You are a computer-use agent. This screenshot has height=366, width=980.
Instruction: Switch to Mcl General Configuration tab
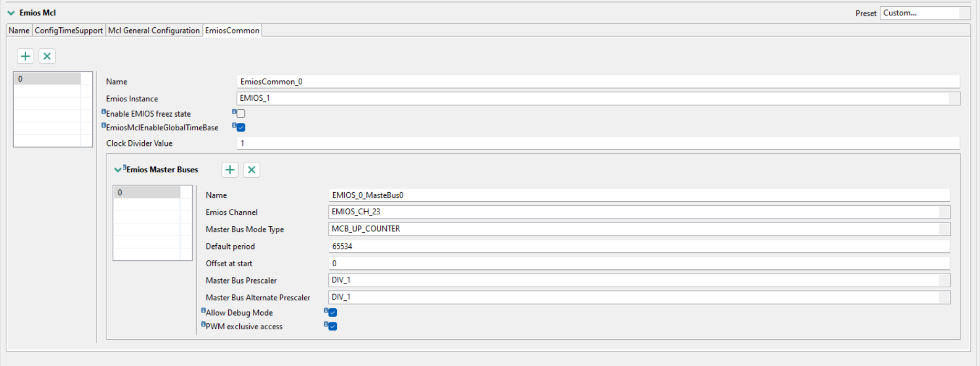tap(154, 30)
